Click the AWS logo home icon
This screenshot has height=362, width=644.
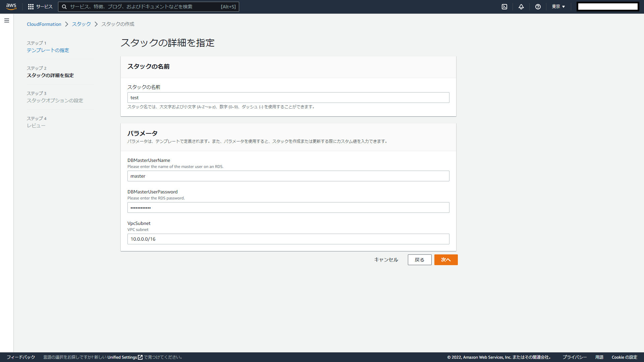(11, 6)
